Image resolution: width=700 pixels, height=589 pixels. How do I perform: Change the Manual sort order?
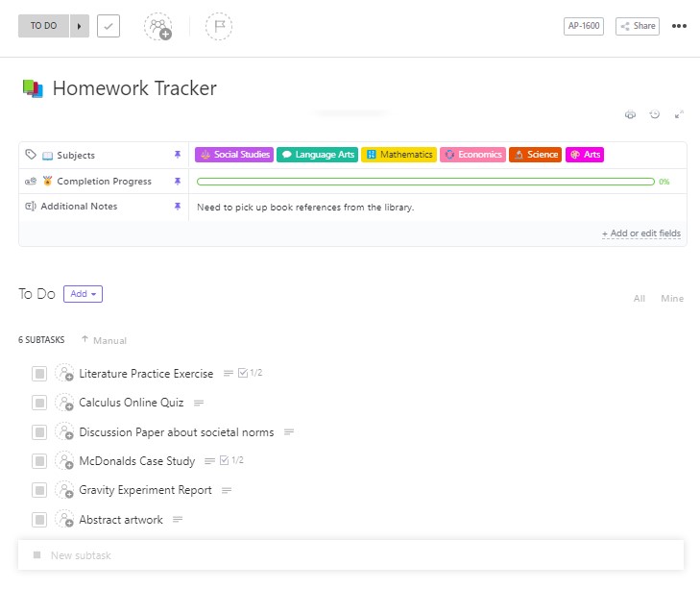click(x=105, y=340)
